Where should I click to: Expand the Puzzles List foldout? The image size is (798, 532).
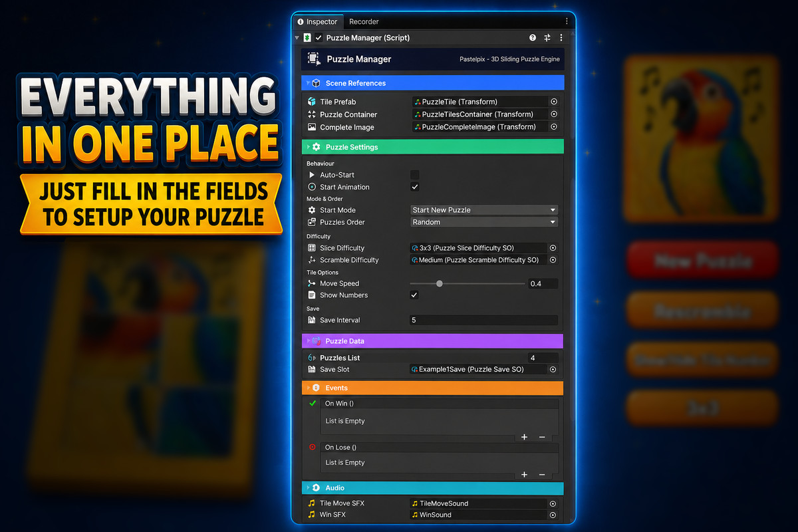(x=316, y=358)
